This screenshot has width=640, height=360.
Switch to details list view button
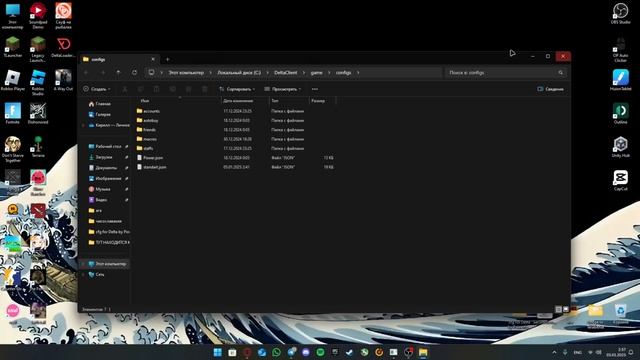coord(558,310)
